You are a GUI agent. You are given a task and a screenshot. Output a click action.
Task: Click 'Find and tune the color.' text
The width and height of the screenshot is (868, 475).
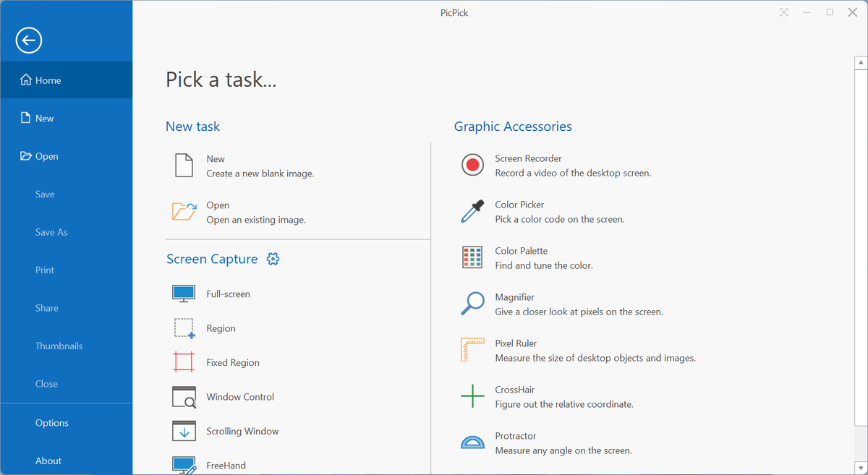[544, 265]
